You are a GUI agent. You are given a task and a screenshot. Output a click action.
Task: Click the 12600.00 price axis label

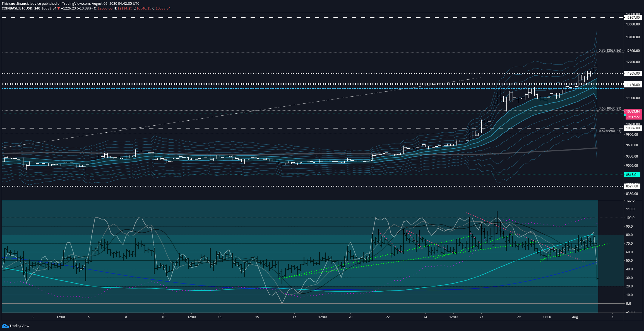[x=633, y=51]
